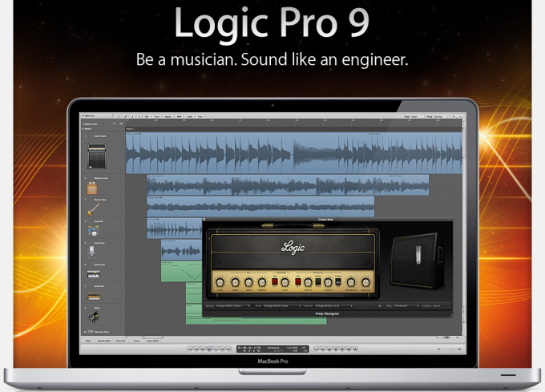The height and width of the screenshot is (392, 545).
Task: Close the Amp Designer plug-in window
Action: click(x=204, y=220)
